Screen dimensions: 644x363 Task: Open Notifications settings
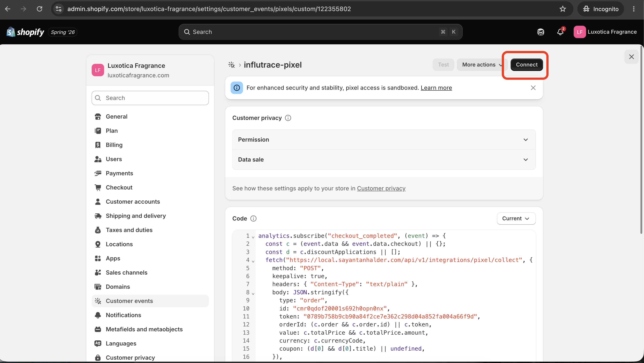150,315
